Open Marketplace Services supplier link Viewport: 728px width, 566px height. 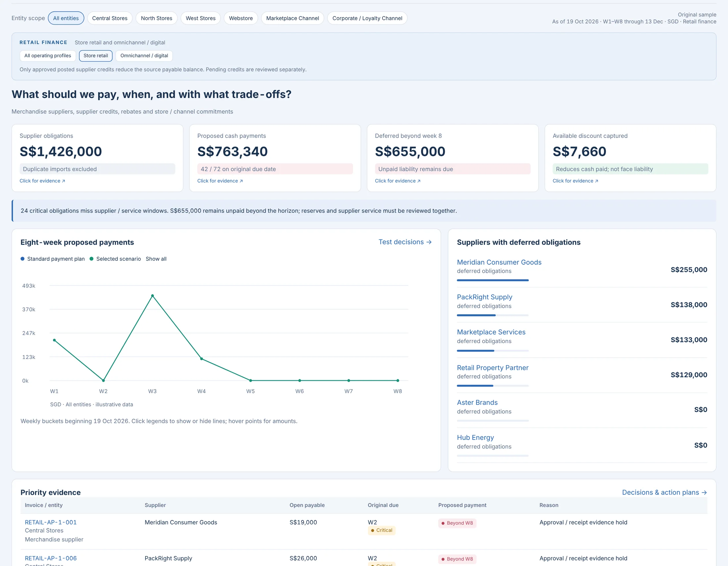(491, 332)
